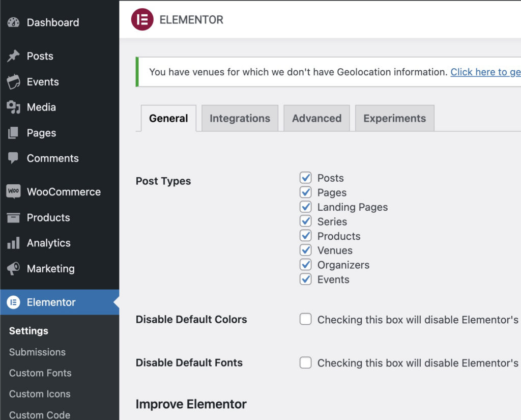
Task: Select the Elementor icon in the sidebar
Action: point(14,302)
